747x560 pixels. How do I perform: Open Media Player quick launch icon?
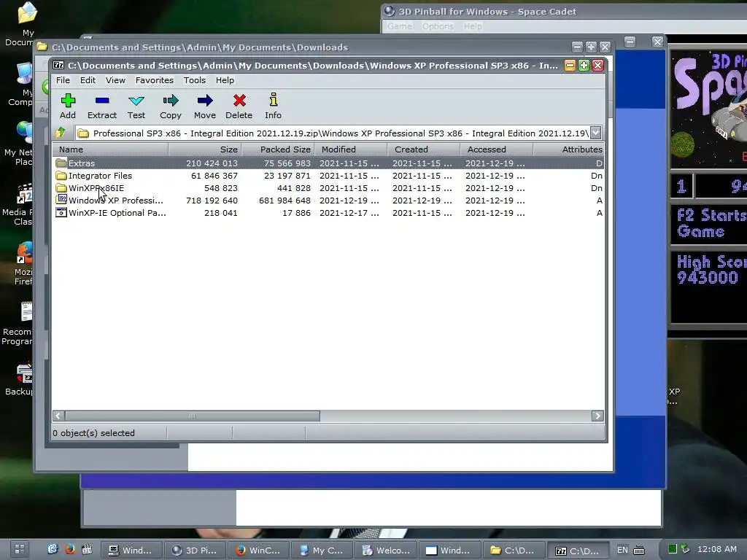[87, 549]
